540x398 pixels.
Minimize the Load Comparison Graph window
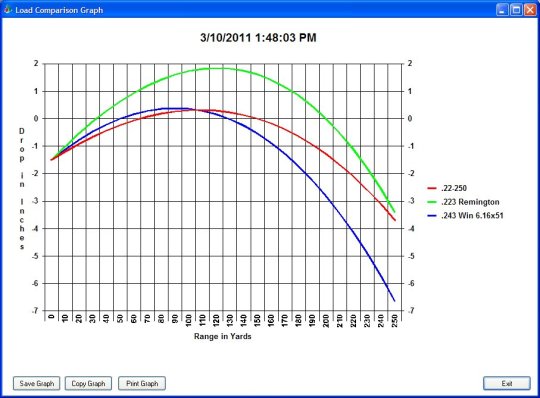pyautogui.click(x=502, y=10)
